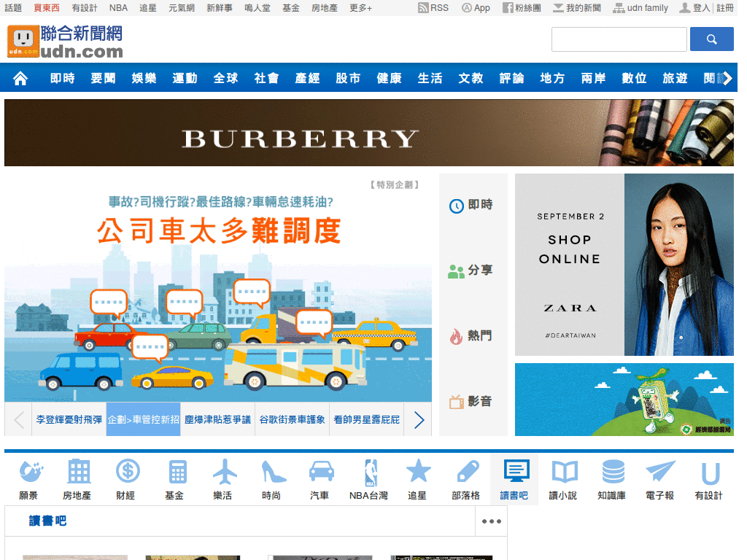Open 全球 in blue navigation bar
Viewport: 747px width, 560px height.
[x=226, y=78]
